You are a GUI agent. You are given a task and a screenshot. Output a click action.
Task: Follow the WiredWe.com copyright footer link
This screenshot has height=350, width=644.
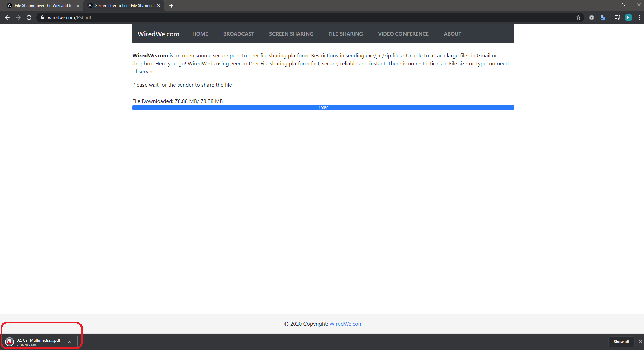coord(346,324)
